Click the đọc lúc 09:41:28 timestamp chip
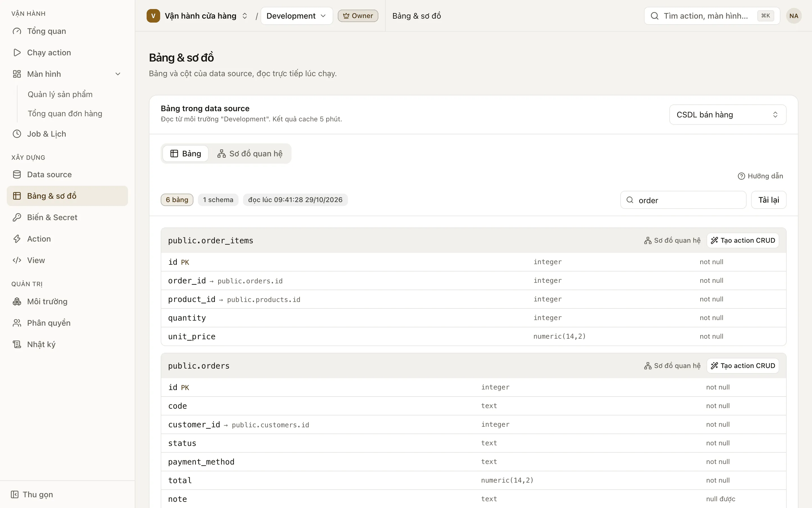This screenshot has height=508, width=812. pos(295,200)
